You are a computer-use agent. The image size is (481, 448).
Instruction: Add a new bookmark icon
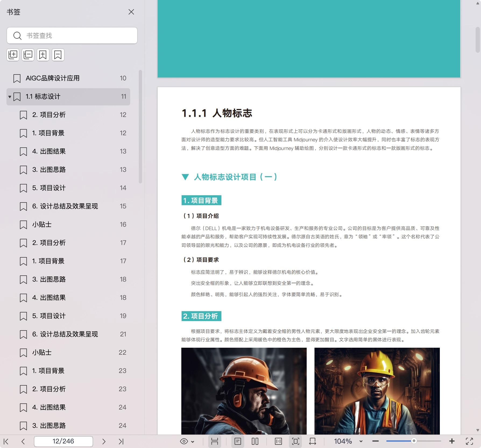(43, 55)
